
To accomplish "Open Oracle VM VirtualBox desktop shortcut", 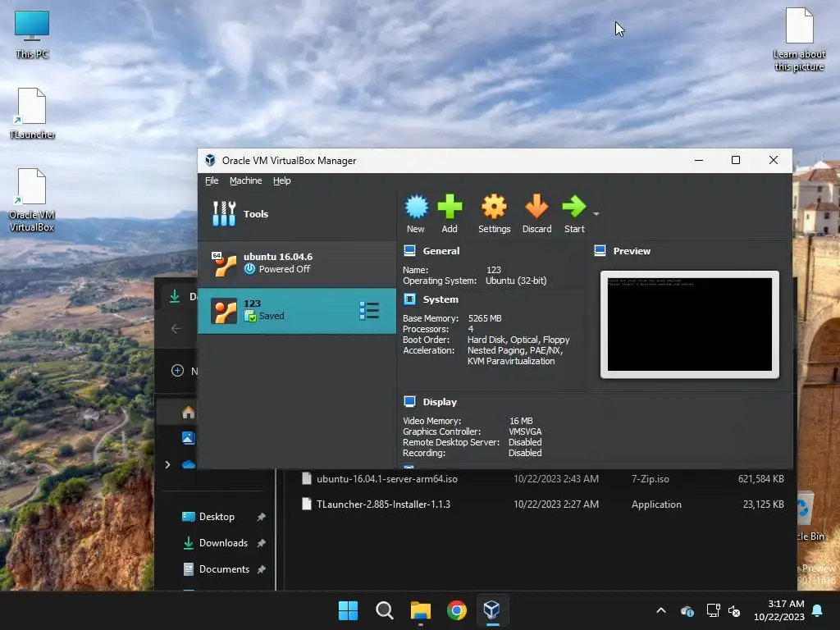I will coord(32,200).
